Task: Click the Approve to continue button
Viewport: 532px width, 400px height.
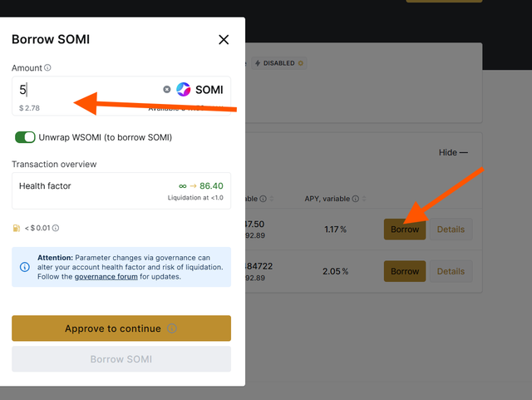Action: (121, 328)
